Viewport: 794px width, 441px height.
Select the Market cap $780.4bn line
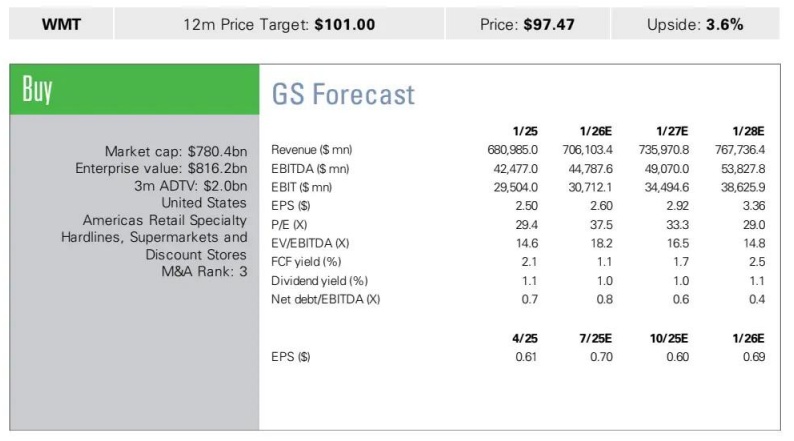pyautogui.click(x=175, y=151)
